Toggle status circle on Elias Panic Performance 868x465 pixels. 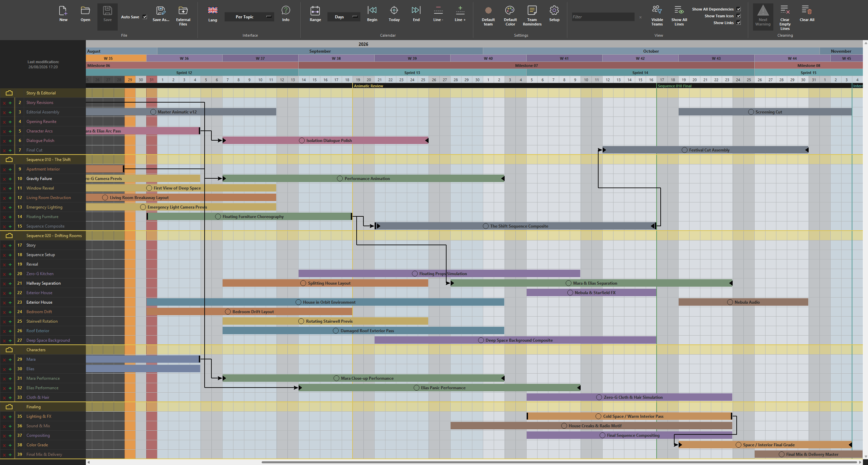[416, 388]
